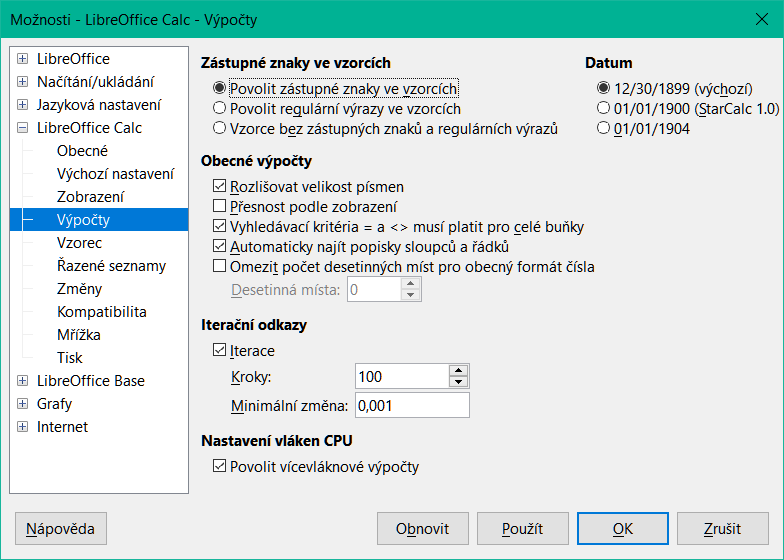The width and height of the screenshot is (784, 560).
Task: Enable Omezit počet desetinných míst checkbox
Action: [x=219, y=266]
